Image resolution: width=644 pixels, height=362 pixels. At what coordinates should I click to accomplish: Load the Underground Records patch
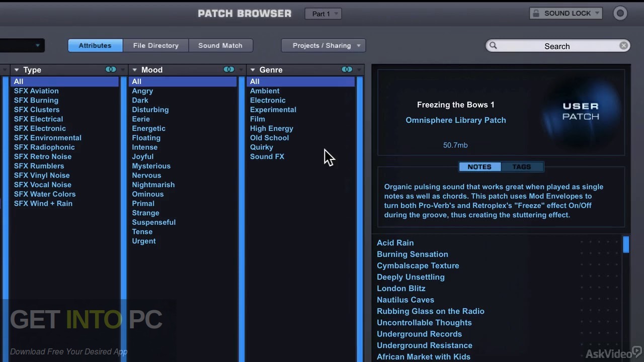(x=420, y=334)
